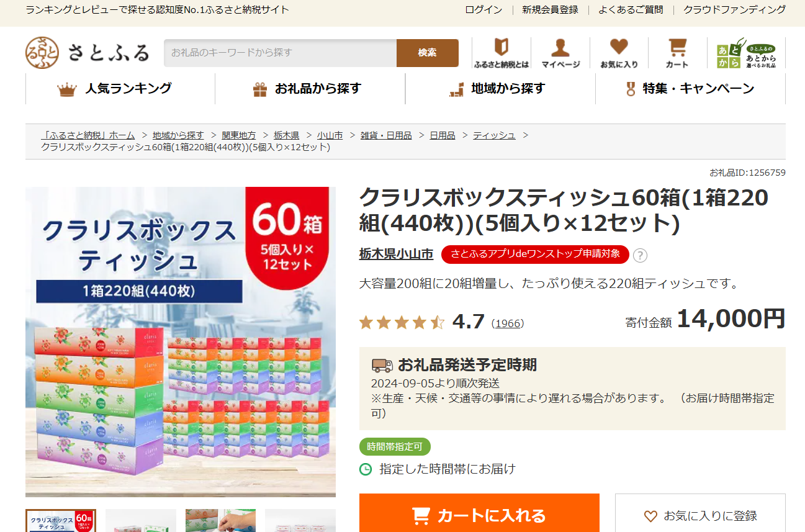
Task: Open さとふるのあとから選べるお礼品 banner icon
Action: click(x=746, y=53)
